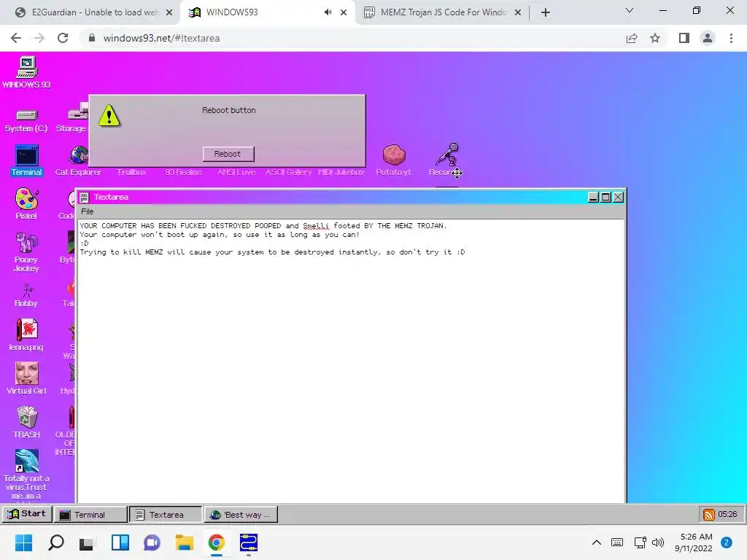Open the Storage drive icon

click(x=72, y=119)
